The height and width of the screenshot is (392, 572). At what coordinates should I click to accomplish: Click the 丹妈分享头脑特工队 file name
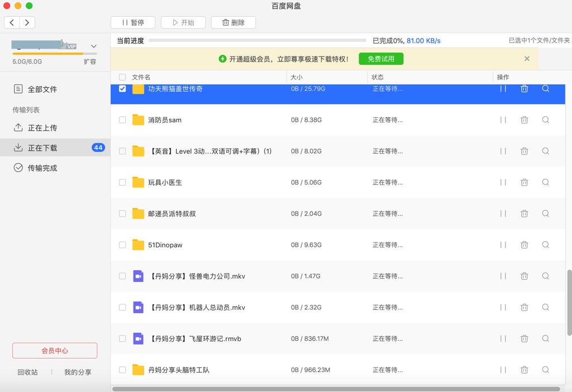pyautogui.click(x=179, y=370)
